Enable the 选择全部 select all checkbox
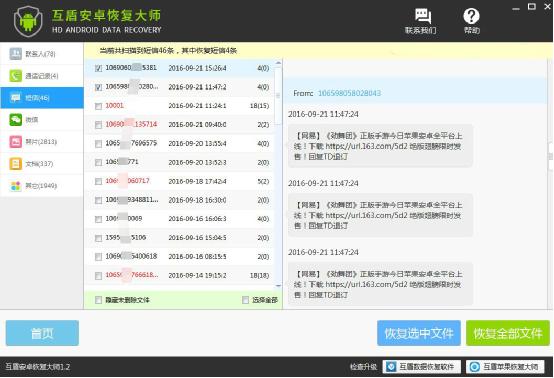Screen dimensions: 554x378 coord(246,300)
